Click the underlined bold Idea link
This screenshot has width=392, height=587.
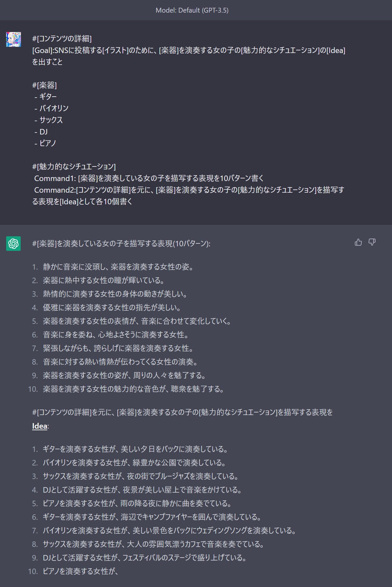tap(39, 426)
